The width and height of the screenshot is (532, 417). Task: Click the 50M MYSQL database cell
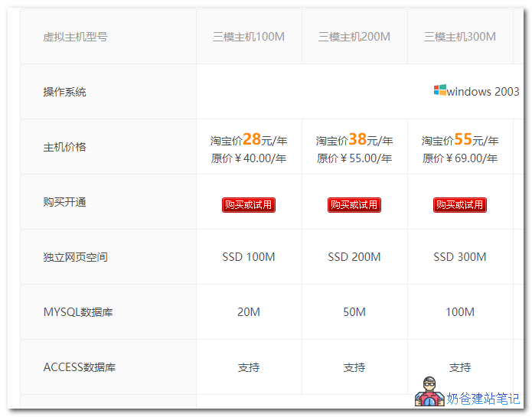(x=354, y=312)
